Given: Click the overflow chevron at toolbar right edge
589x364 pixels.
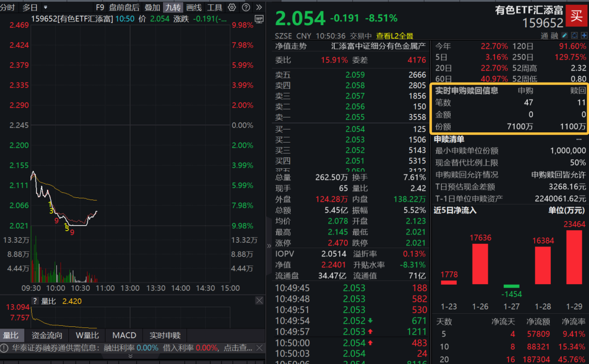Looking at the screenshot, I should [x=259, y=7].
